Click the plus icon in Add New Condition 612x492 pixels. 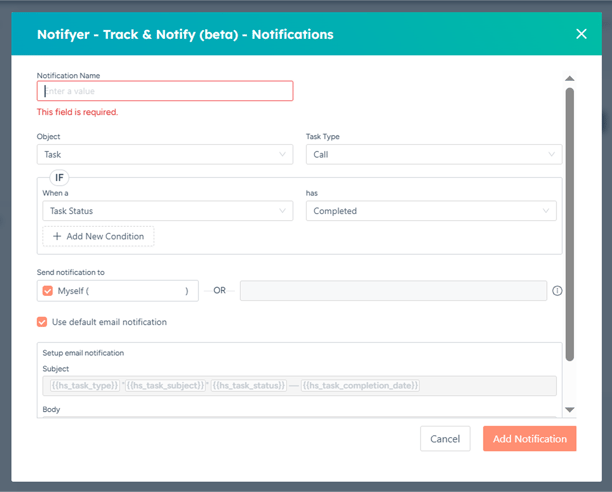pyautogui.click(x=57, y=236)
